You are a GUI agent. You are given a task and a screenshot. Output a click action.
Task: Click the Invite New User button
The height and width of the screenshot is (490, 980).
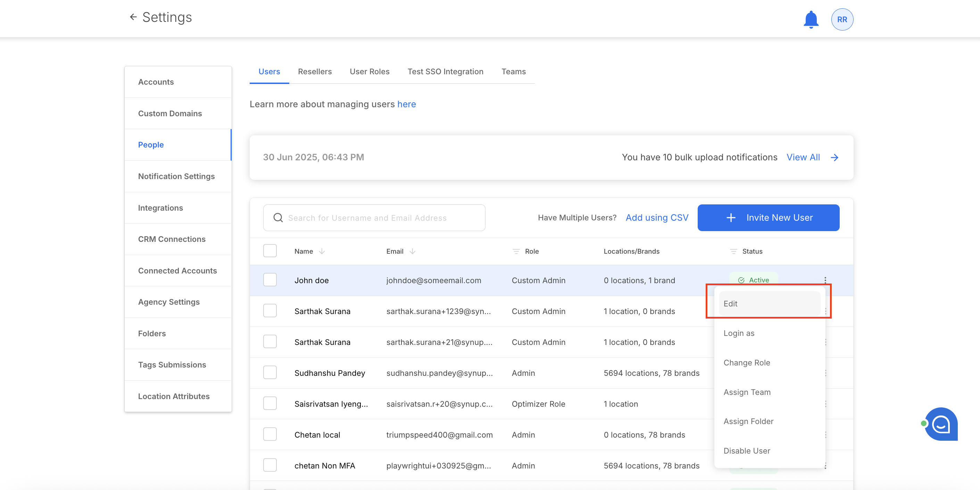point(768,218)
